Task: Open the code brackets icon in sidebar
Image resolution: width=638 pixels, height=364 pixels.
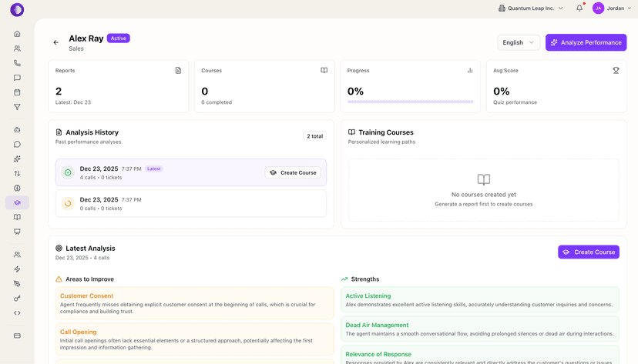Action: pyautogui.click(x=17, y=313)
